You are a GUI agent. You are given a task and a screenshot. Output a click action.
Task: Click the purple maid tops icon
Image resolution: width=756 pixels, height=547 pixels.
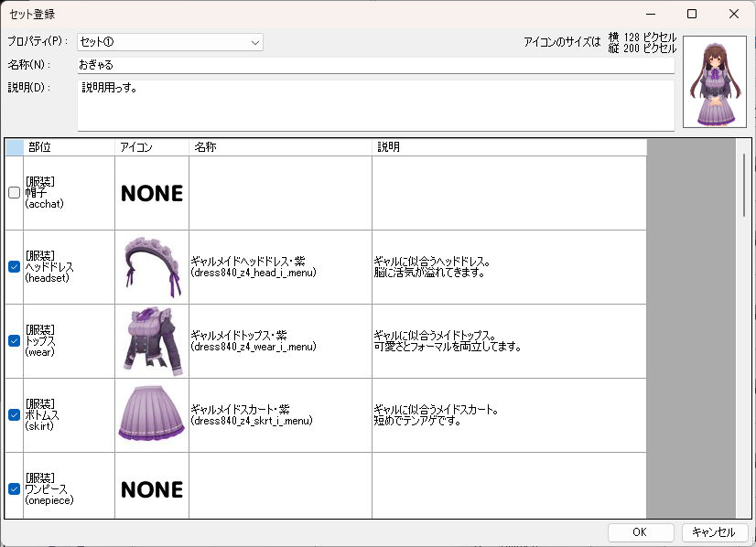(151, 340)
